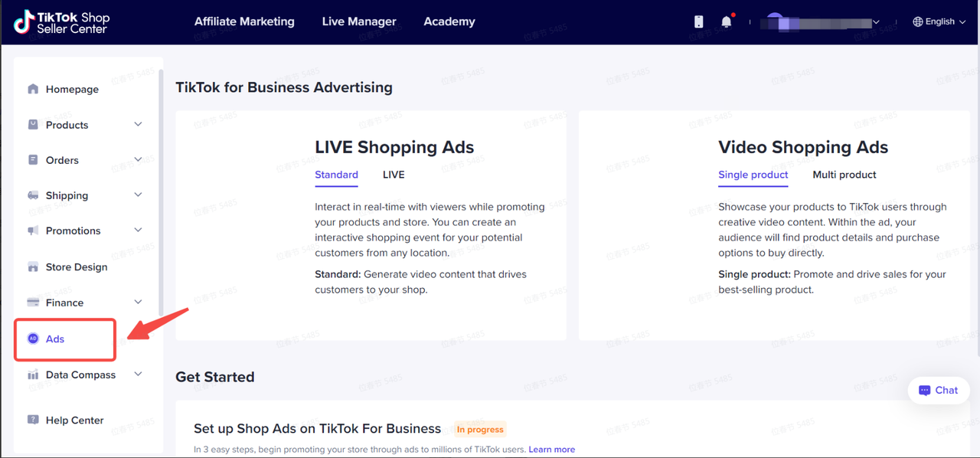Open Promotions label in the sidebar

pos(73,231)
